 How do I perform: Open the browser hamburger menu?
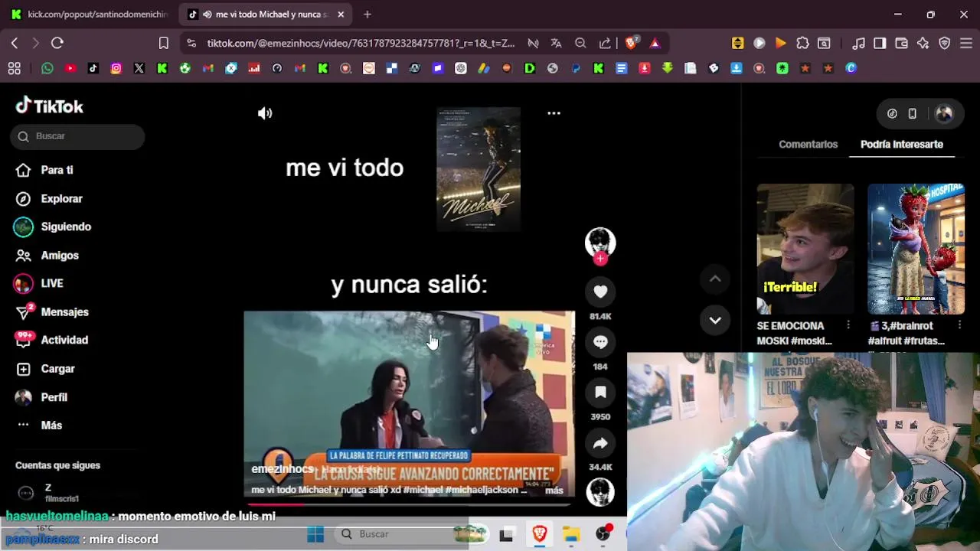click(x=965, y=43)
